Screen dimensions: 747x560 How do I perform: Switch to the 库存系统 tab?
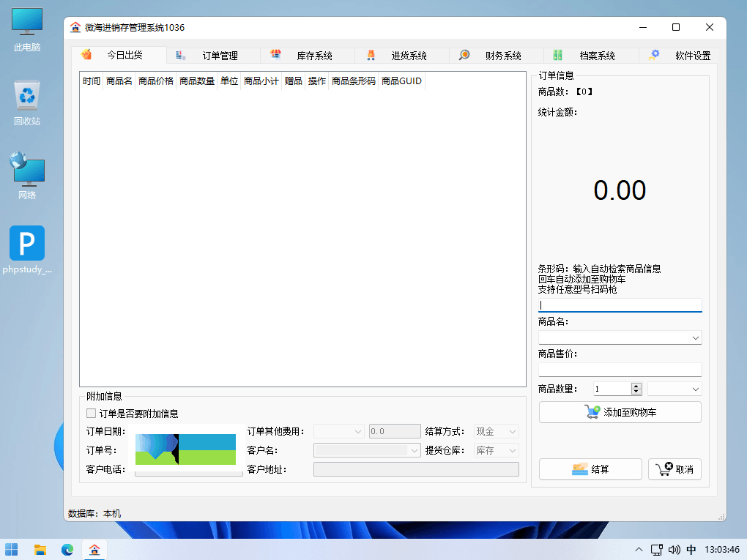(314, 56)
